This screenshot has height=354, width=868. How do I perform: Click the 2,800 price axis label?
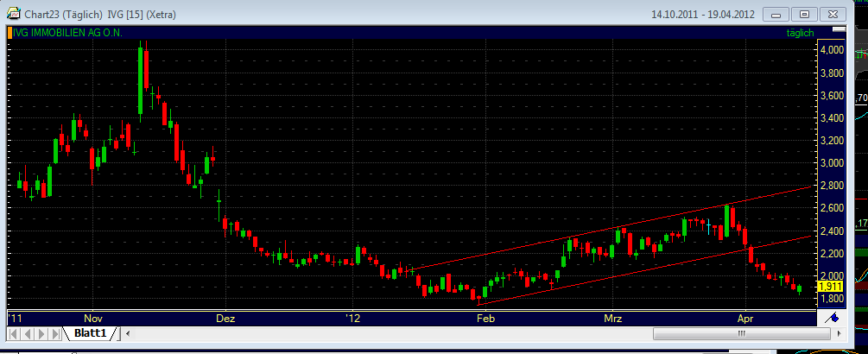pyautogui.click(x=833, y=186)
